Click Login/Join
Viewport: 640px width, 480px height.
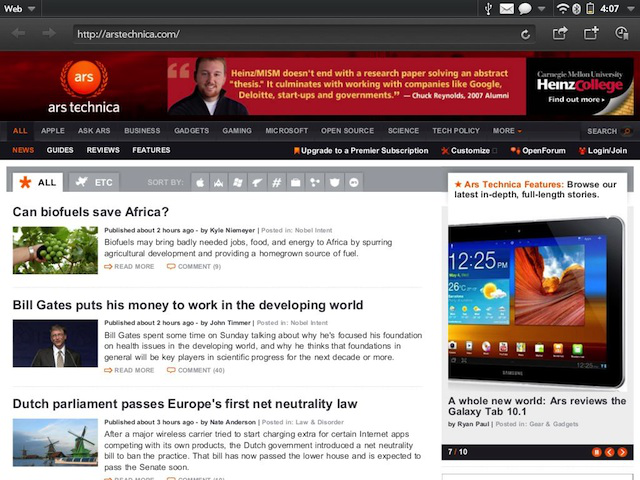[x=603, y=151]
